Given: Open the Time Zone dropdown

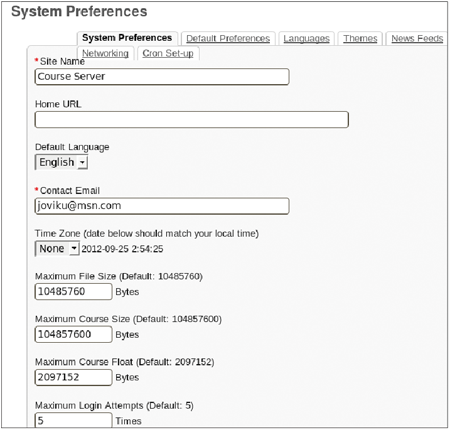Looking at the screenshot, I should coord(57,249).
